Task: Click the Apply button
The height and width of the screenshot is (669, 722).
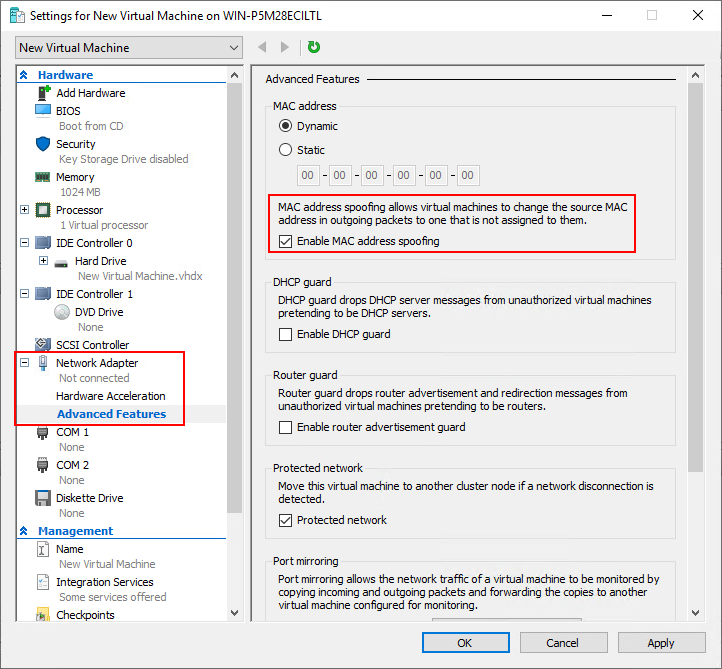Action: tap(661, 643)
